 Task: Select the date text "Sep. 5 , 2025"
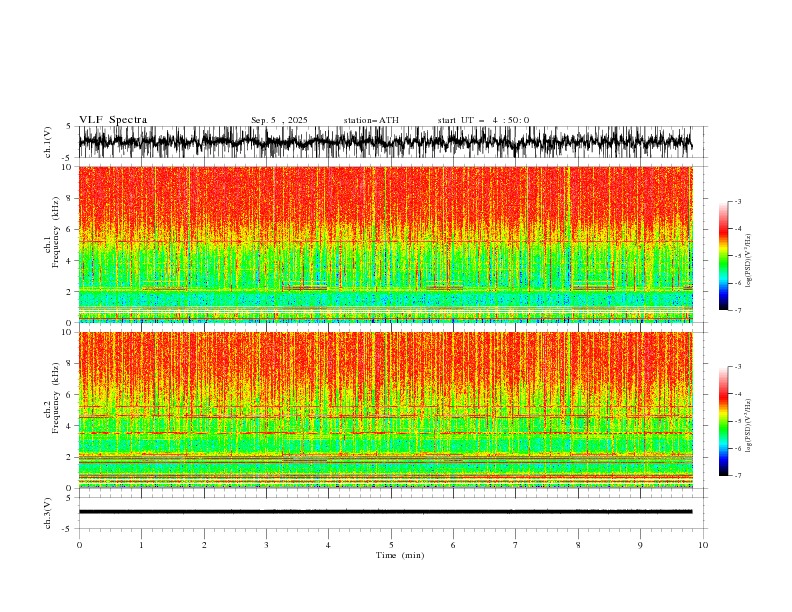tap(279, 120)
